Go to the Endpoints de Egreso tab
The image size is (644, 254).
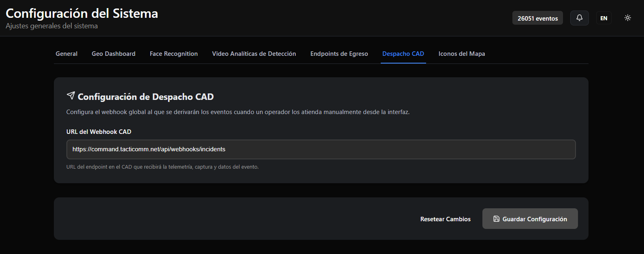pyautogui.click(x=339, y=54)
